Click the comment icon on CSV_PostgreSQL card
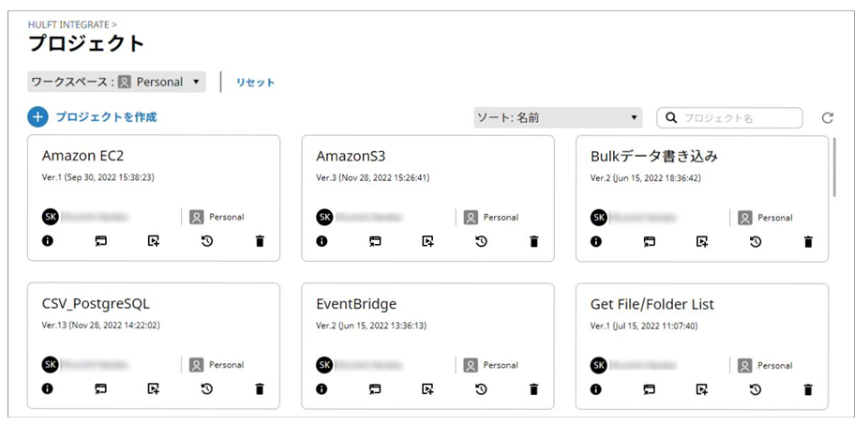 click(100, 388)
